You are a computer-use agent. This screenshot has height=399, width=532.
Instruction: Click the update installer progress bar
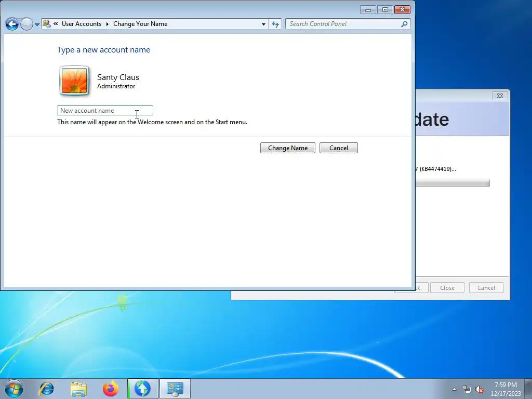pyautogui.click(x=453, y=183)
